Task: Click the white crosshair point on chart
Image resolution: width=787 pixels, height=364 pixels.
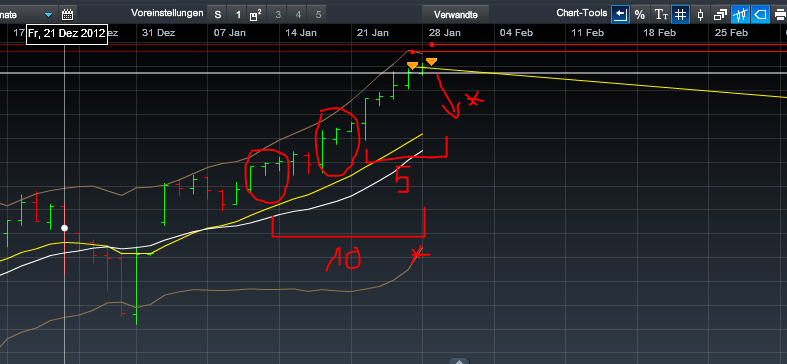Action: coord(64,228)
